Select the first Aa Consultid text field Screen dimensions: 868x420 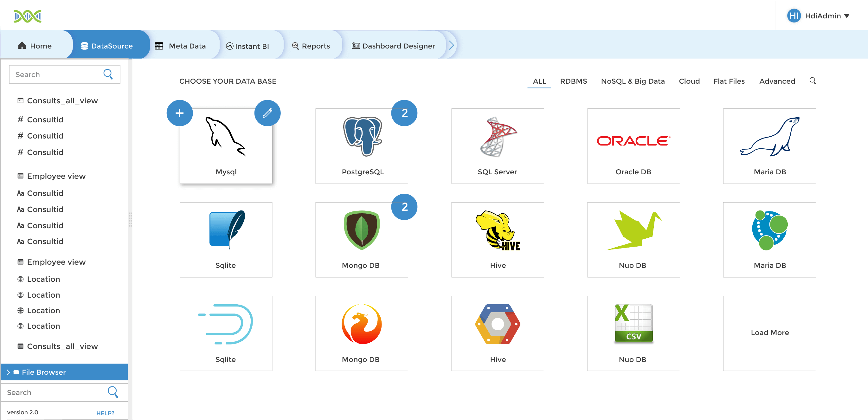point(41,193)
